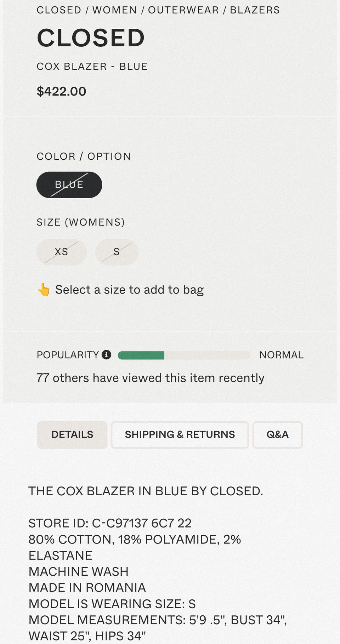Go to CLOSED in the breadcrumb

pos(59,10)
